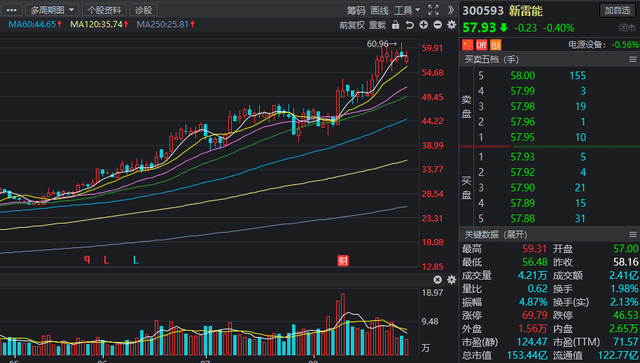Open the three-dots more menu

11,10
